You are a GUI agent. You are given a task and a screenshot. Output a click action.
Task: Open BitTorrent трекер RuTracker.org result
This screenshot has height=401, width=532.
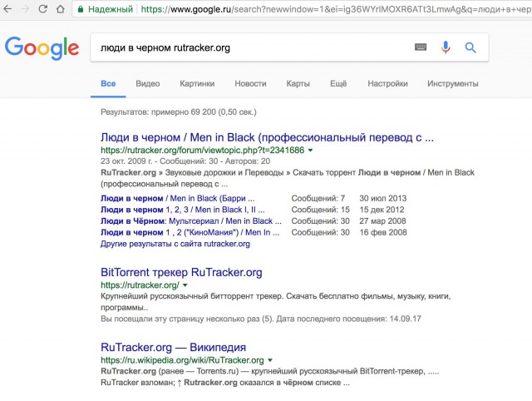click(x=181, y=272)
